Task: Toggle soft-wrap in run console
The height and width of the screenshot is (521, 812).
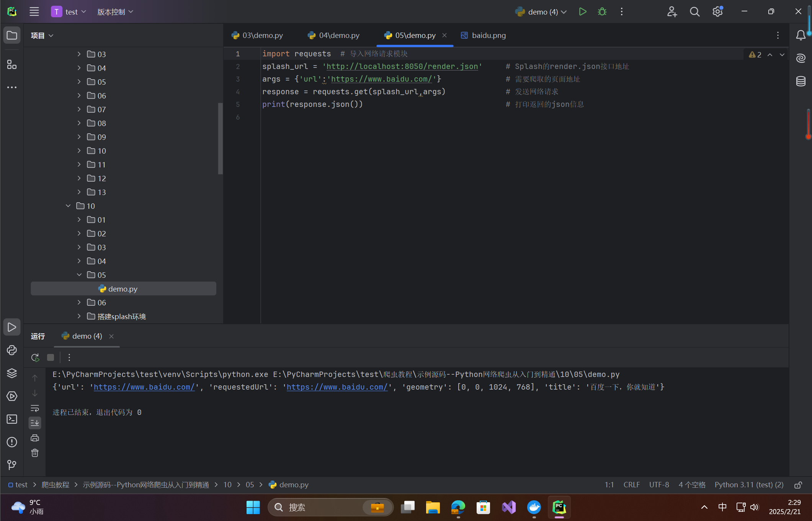Action: point(35,408)
